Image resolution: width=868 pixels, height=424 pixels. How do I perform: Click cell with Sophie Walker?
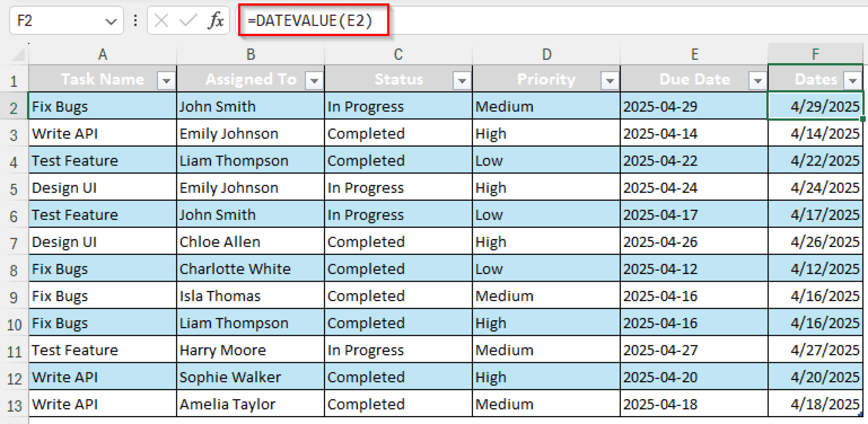(230, 377)
